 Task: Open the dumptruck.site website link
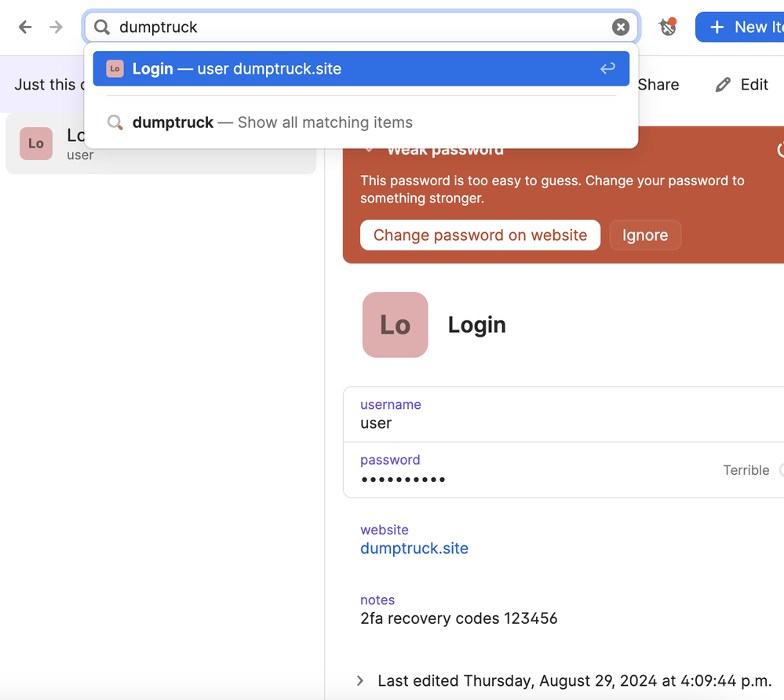click(414, 549)
